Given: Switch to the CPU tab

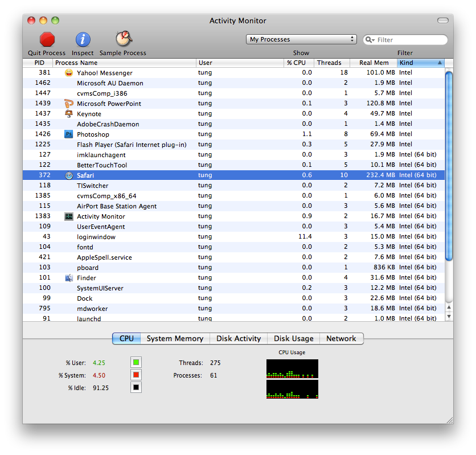Looking at the screenshot, I should pyautogui.click(x=126, y=338).
